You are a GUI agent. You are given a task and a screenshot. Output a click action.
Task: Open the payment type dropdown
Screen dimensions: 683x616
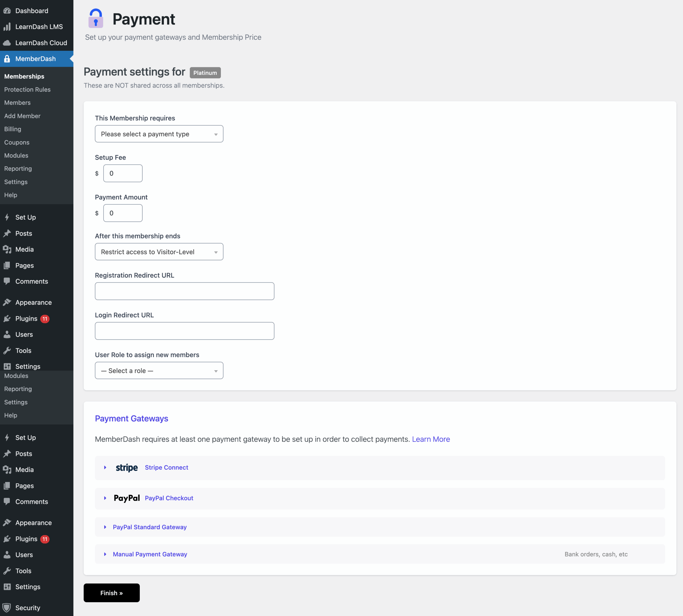(159, 134)
